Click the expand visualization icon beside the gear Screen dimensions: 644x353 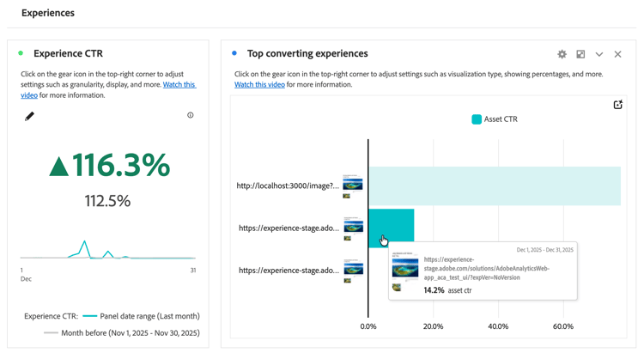(580, 54)
